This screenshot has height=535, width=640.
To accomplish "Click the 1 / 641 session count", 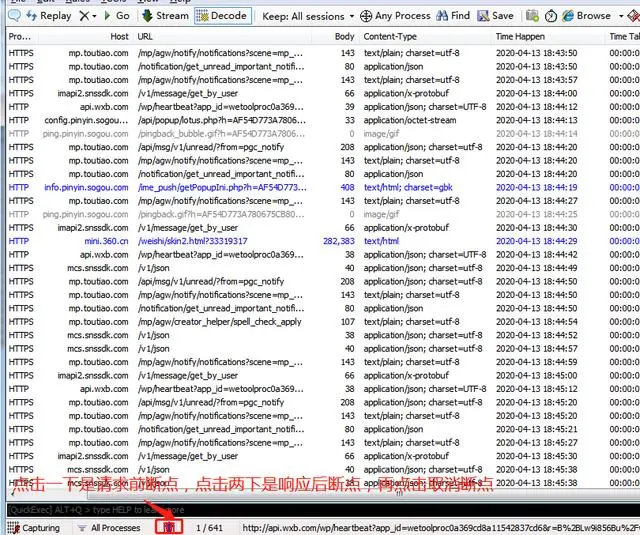I will click(209, 528).
